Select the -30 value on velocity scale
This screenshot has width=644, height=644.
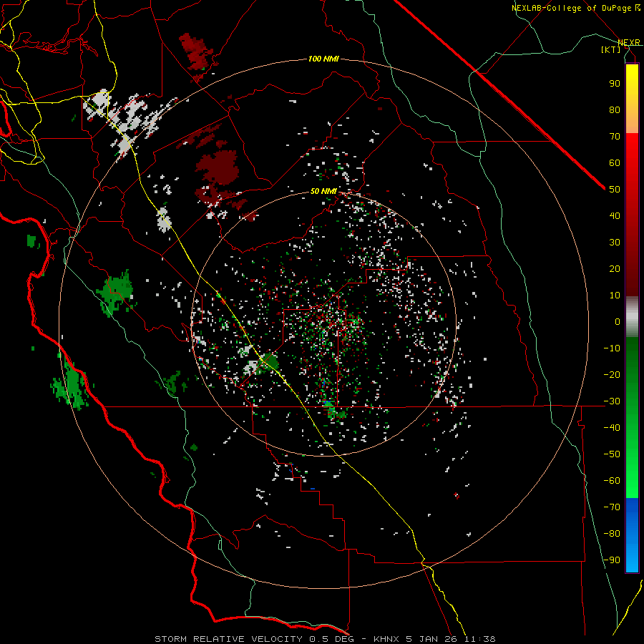coord(612,401)
